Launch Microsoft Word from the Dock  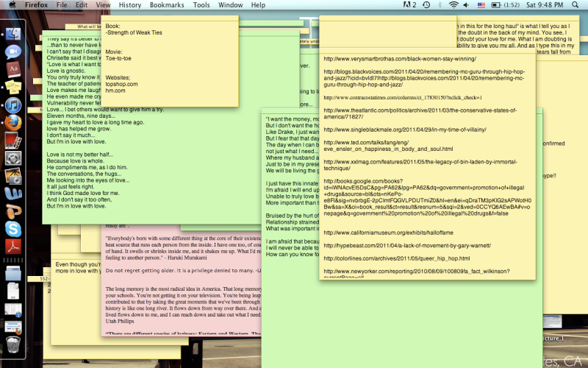[x=13, y=194]
